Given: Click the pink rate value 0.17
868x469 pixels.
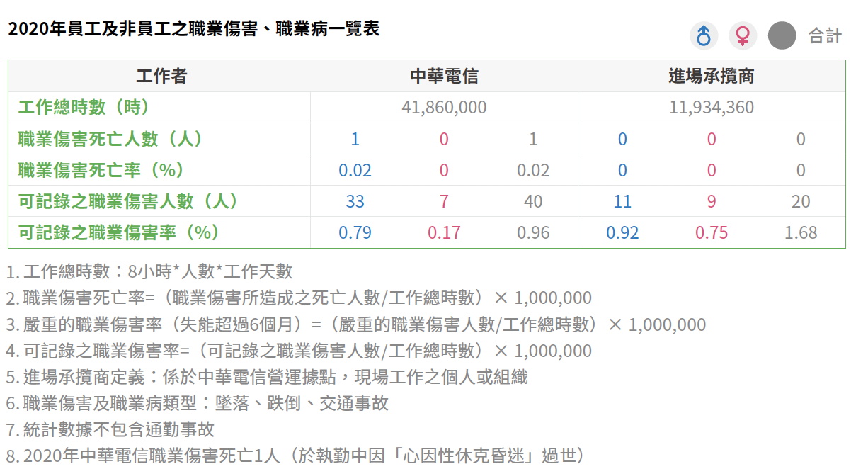Looking at the screenshot, I should tap(444, 232).
